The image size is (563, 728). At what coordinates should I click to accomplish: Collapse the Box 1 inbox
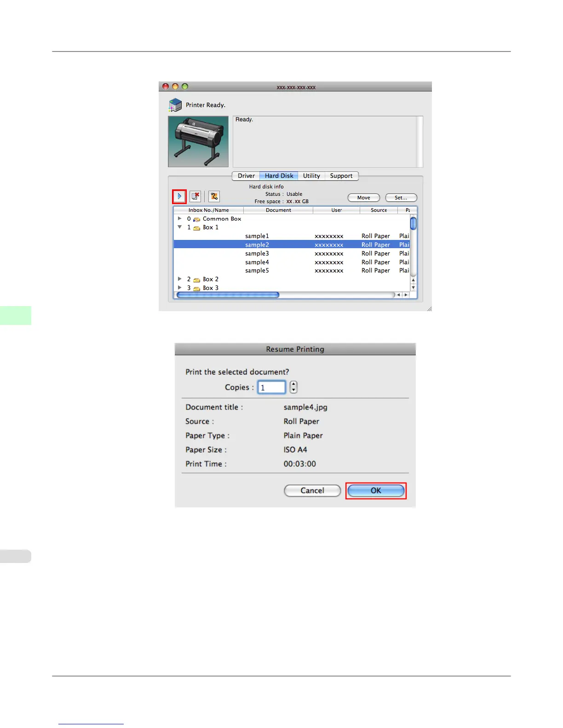179,227
